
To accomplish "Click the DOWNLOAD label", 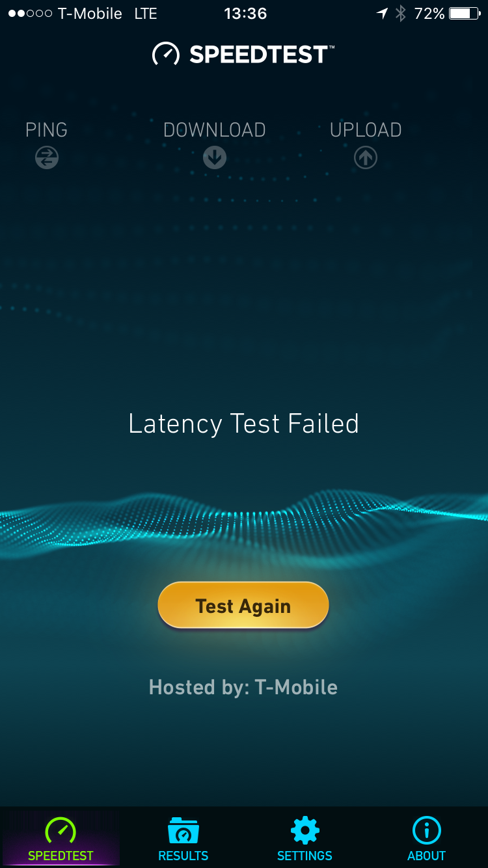I will [215, 130].
